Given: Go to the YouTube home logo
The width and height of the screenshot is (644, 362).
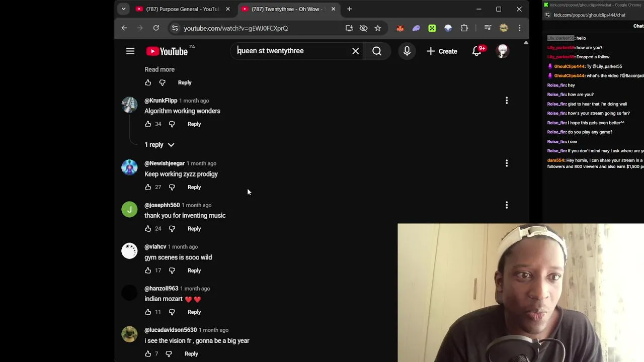Looking at the screenshot, I should pos(167,51).
